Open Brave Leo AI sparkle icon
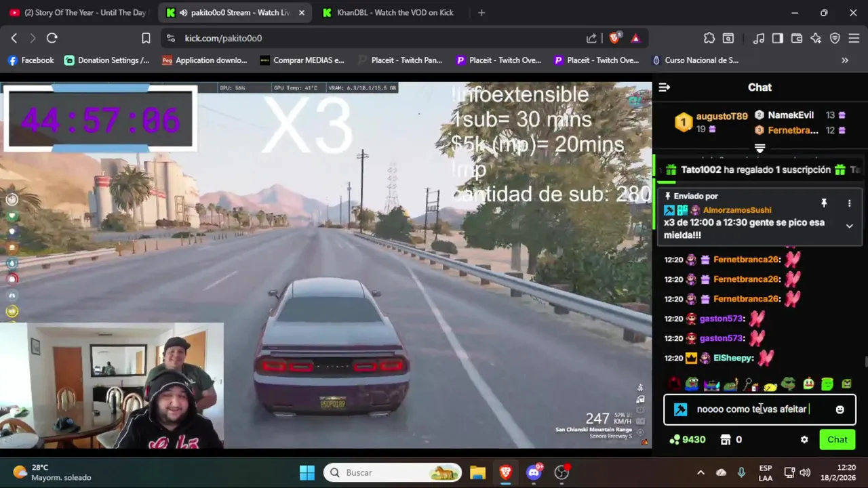 tap(816, 39)
